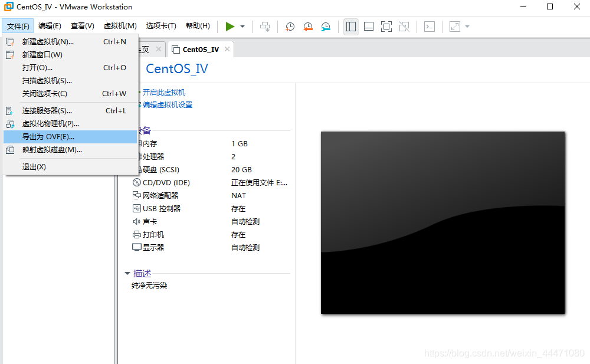Click the connect server menu icon
590x364 pixels.
10,111
